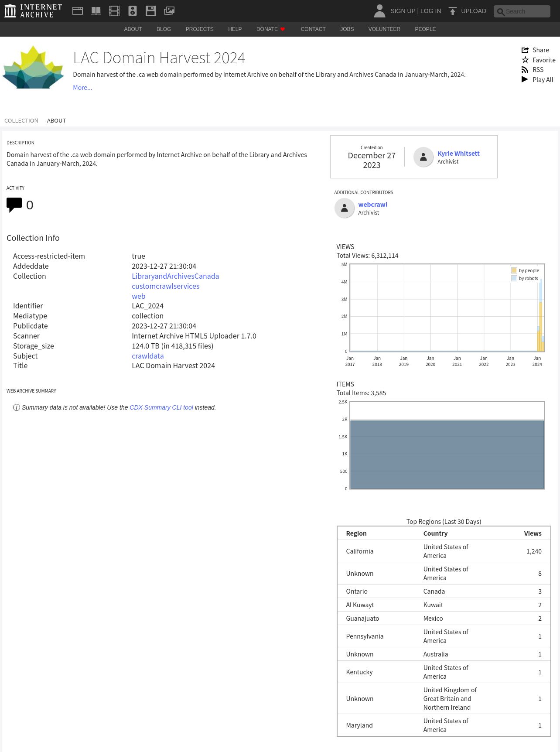Open the Audio speaker icon
This screenshot has width=560, height=752.
pyautogui.click(x=133, y=11)
